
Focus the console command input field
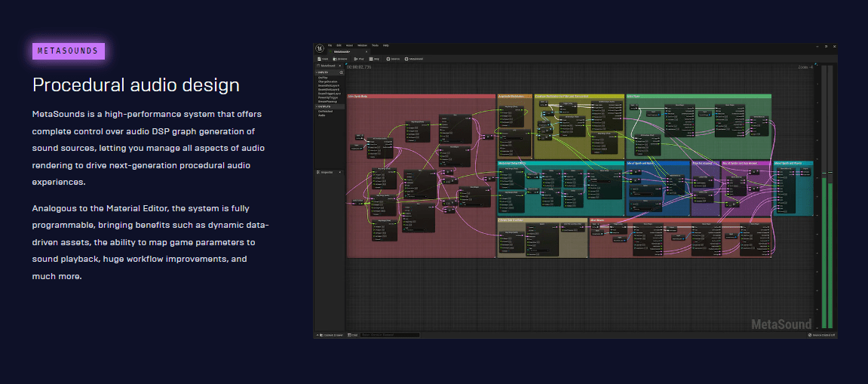[390, 335]
